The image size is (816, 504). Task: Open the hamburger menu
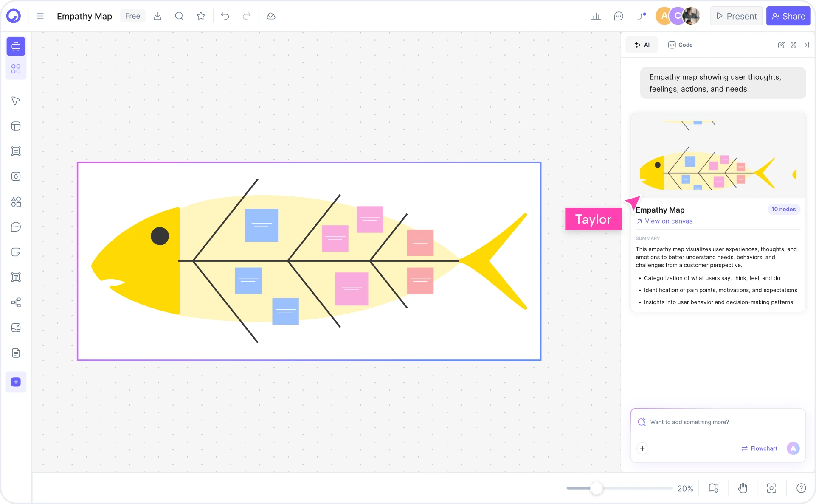pos(39,16)
